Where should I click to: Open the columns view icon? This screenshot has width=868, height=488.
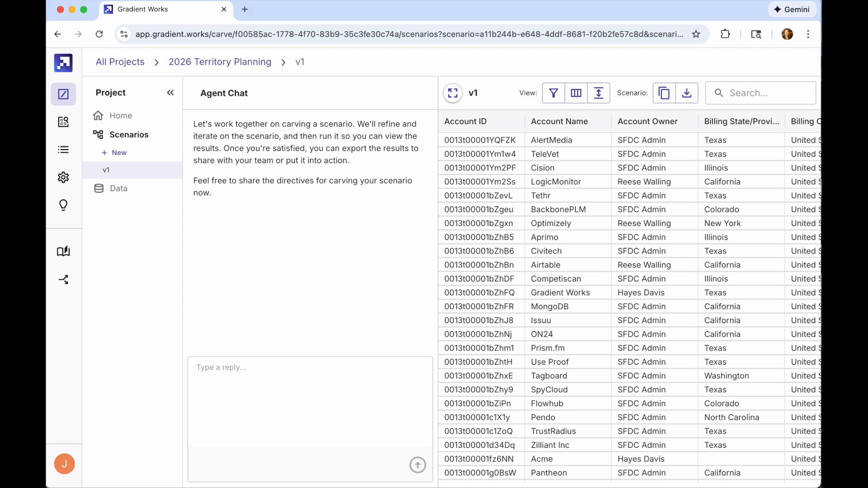pyautogui.click(x=576, y=93)
